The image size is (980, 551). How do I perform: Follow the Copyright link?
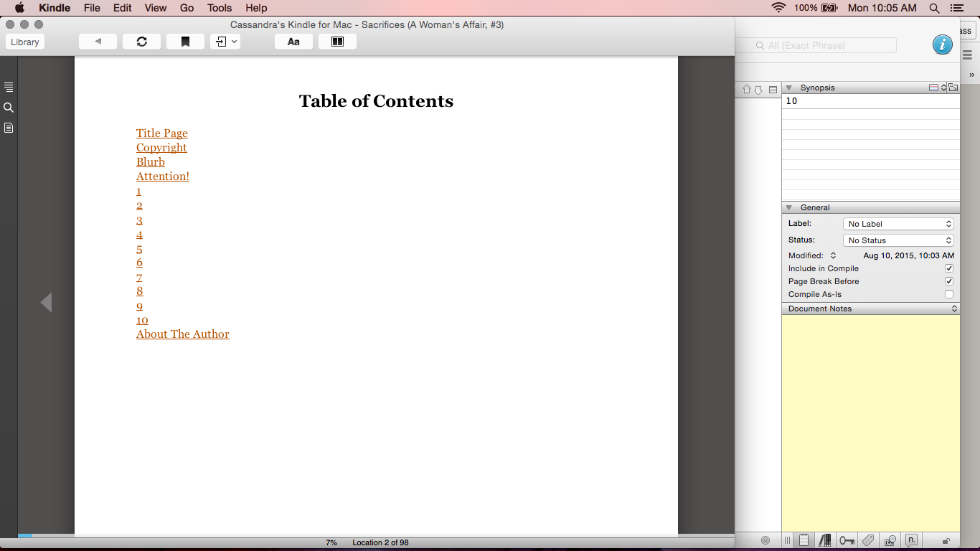[161, 148]
